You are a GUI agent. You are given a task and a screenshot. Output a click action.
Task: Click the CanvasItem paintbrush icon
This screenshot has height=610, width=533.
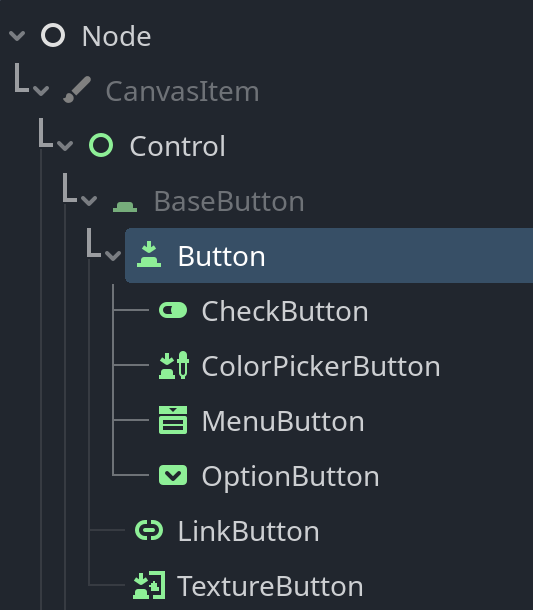(x=77, y=90)
